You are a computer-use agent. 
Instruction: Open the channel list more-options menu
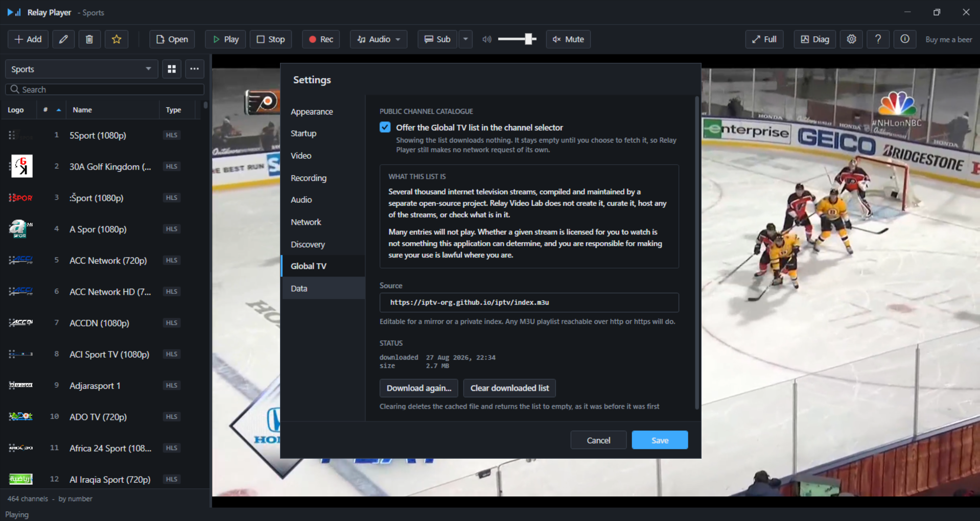(195, 69)
